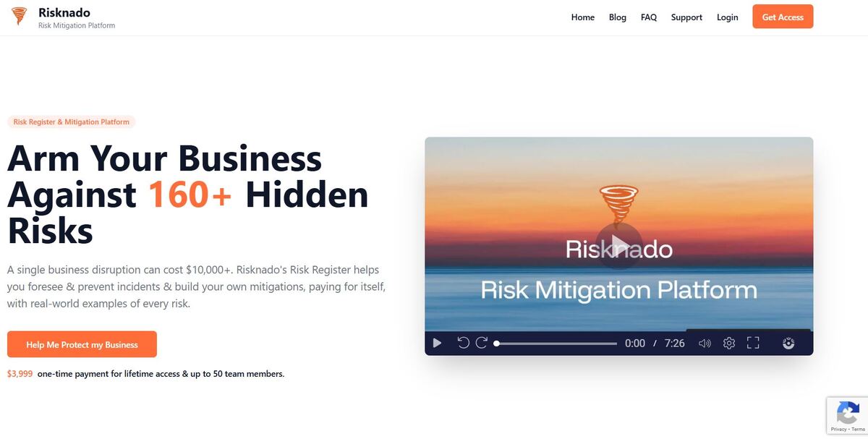Enter fullscreen video mode
The width and height of the screenshot is (868, 439).
[x=753, y=344]
